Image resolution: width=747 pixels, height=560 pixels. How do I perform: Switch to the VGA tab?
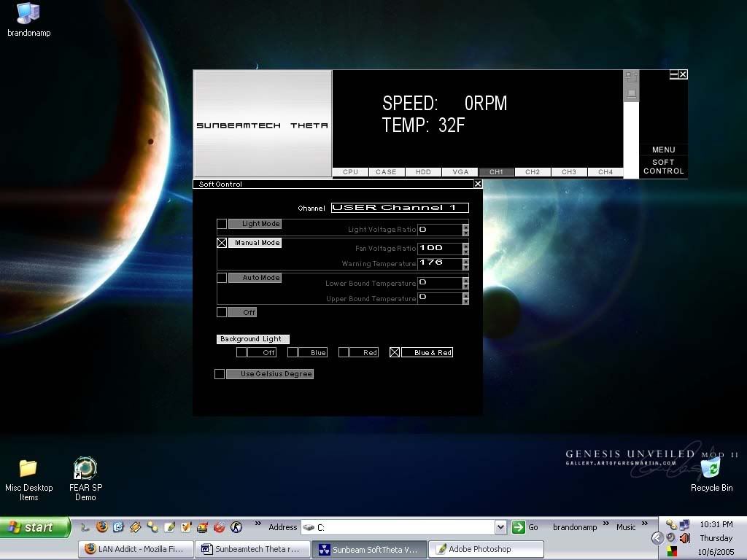[x=460, y=172]
